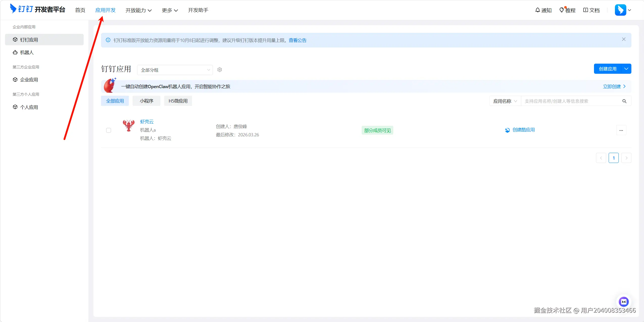Click the 最后修改：2026.03.26 text
The image size is (644, 322).
click(x=237, y=135)
